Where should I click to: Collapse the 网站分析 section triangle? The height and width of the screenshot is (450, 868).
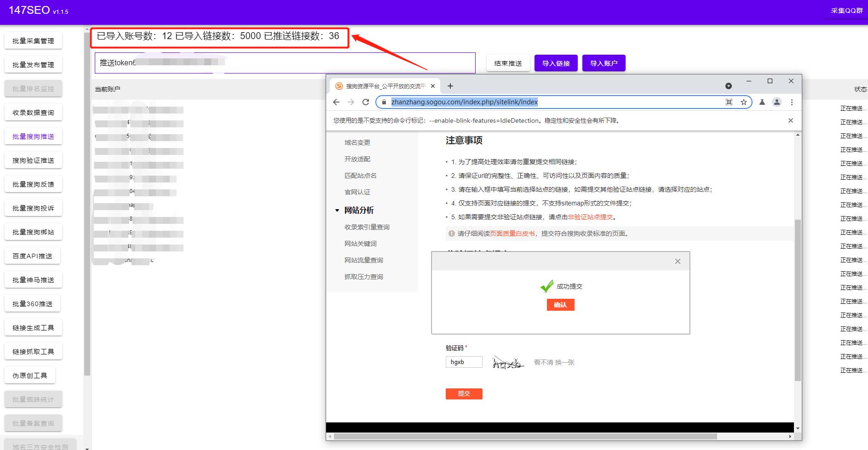(x=337, y=210)
